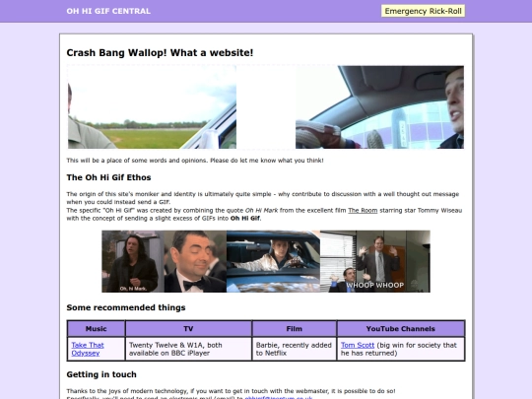
Task: Open the Tom Scott YouTube link
Action: pyautogui.click(x=358, y=345)
